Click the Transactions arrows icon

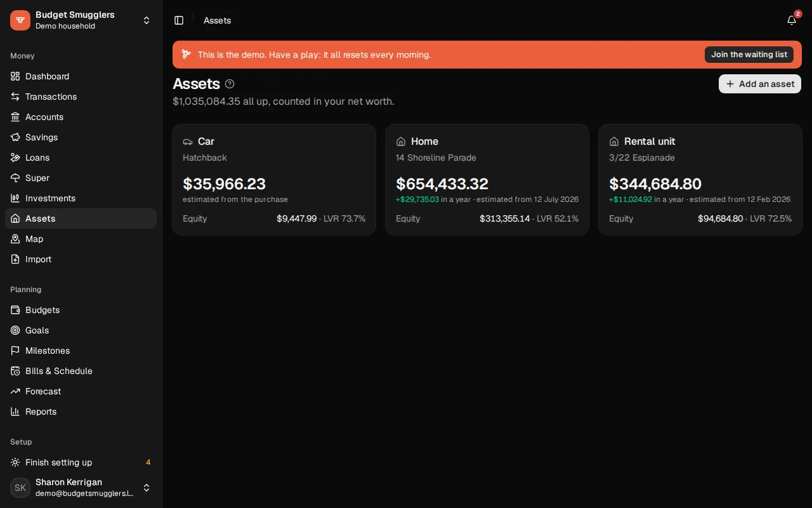click(x=15, y=97)
